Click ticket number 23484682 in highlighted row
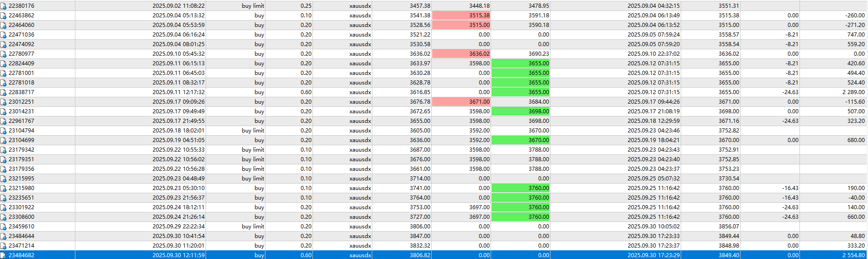This screenshot has height=259, width=868. (x=21, y=255)
